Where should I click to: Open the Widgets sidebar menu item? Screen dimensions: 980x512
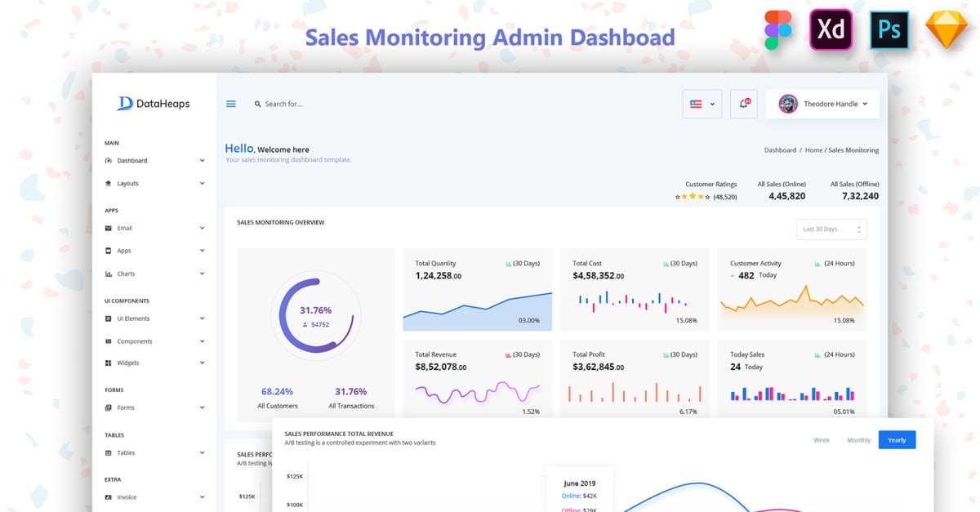point(154,363)
